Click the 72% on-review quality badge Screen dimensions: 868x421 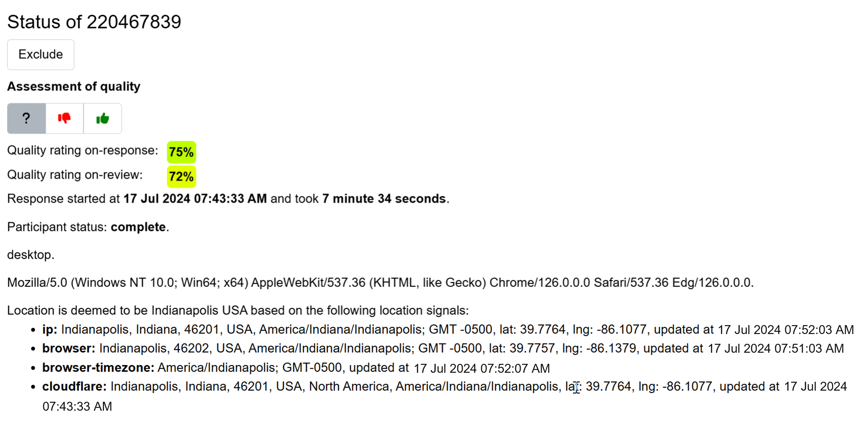181,176
